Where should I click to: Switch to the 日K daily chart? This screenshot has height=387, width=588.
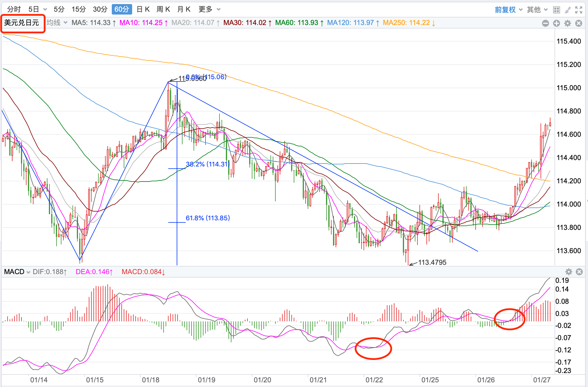[x=143, y=9]
